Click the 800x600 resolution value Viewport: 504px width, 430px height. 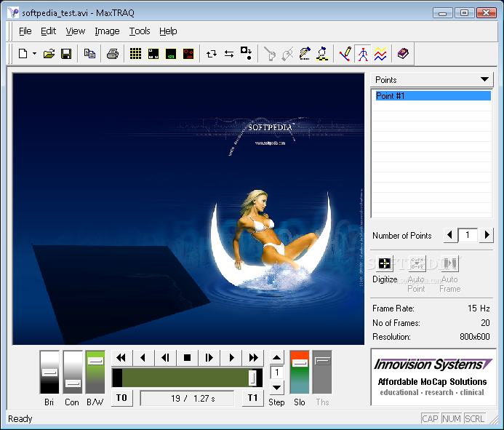(x=474, y=337)
